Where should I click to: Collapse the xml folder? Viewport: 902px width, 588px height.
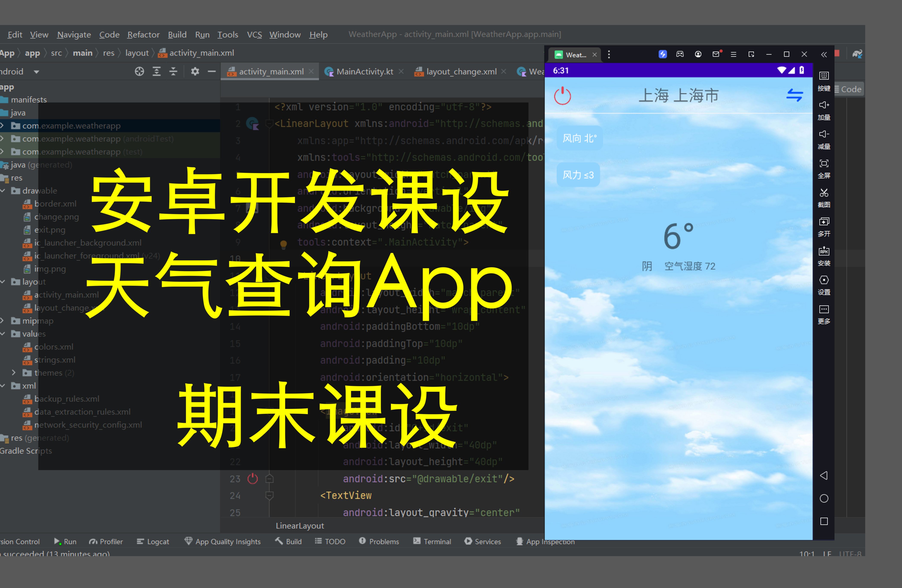3,386
